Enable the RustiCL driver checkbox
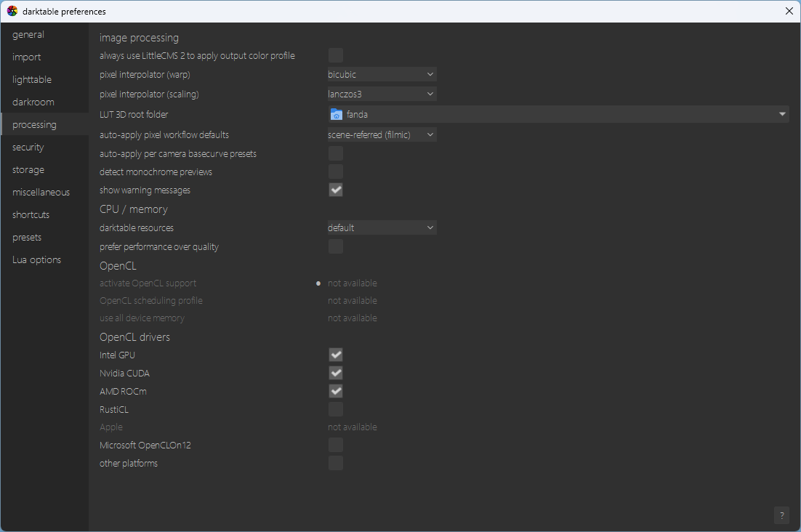 click(x=336, y=409)
